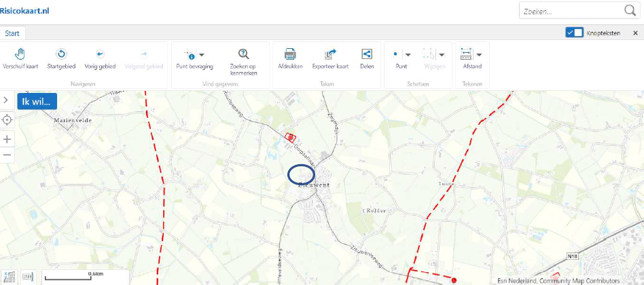Screen dimensions: 644x285
Task: Open the Ik wil... menu button
Action: [x=37, y=101]
